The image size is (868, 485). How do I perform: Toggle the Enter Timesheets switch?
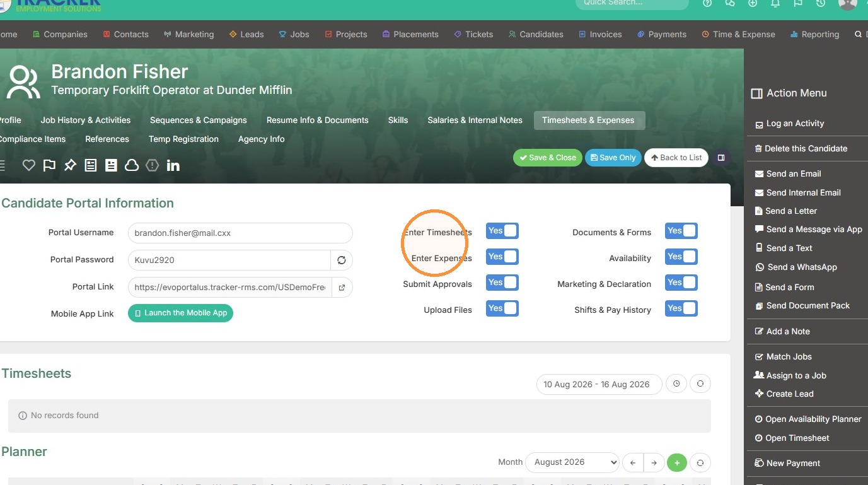(x=502, y=231)
